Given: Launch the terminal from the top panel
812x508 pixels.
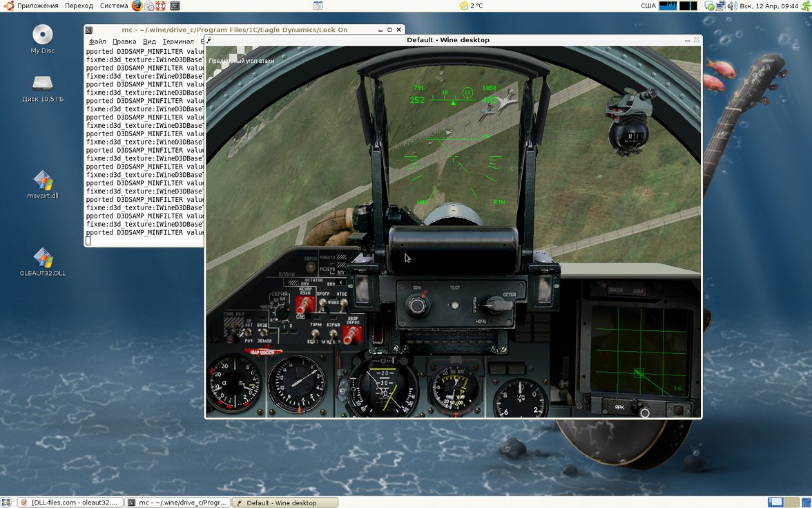Looking at the screenshot, I should pyautogui.click(x=175, y=6).
